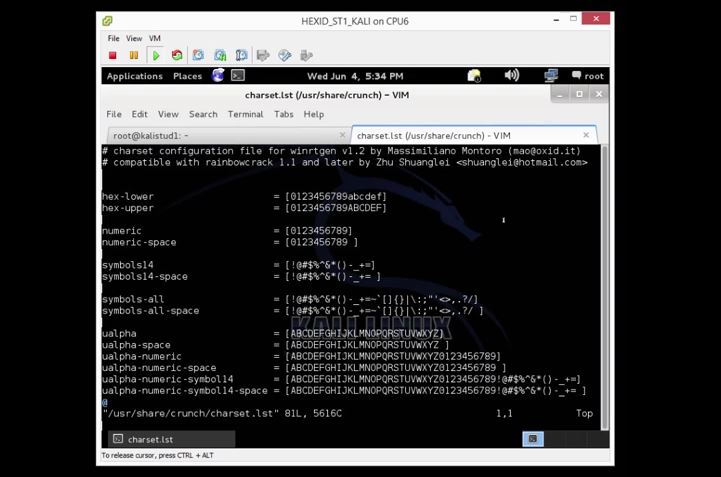Click the red Reset VM icon
Screen dimensions: 721x477
[x=177, y=56]
